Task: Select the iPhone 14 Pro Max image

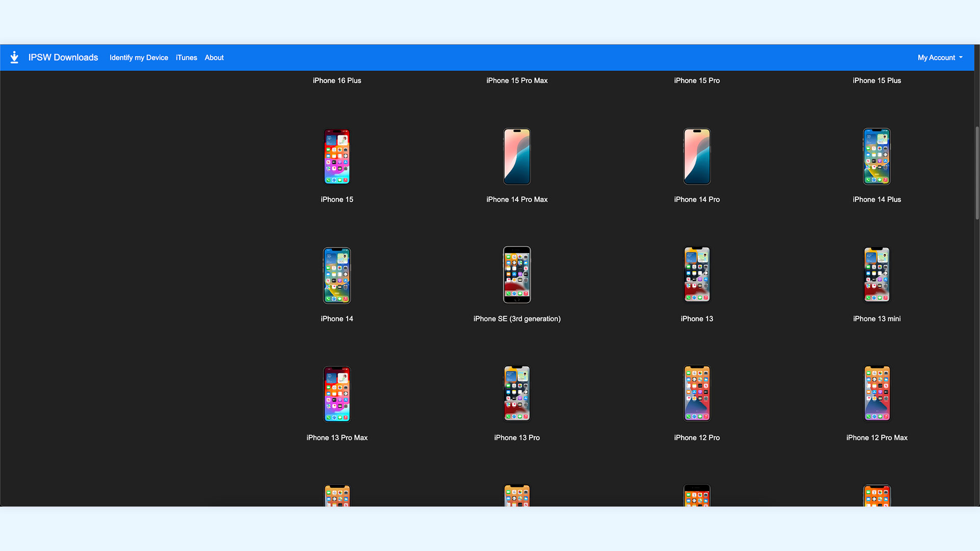Action: click(x=517, y=156)
